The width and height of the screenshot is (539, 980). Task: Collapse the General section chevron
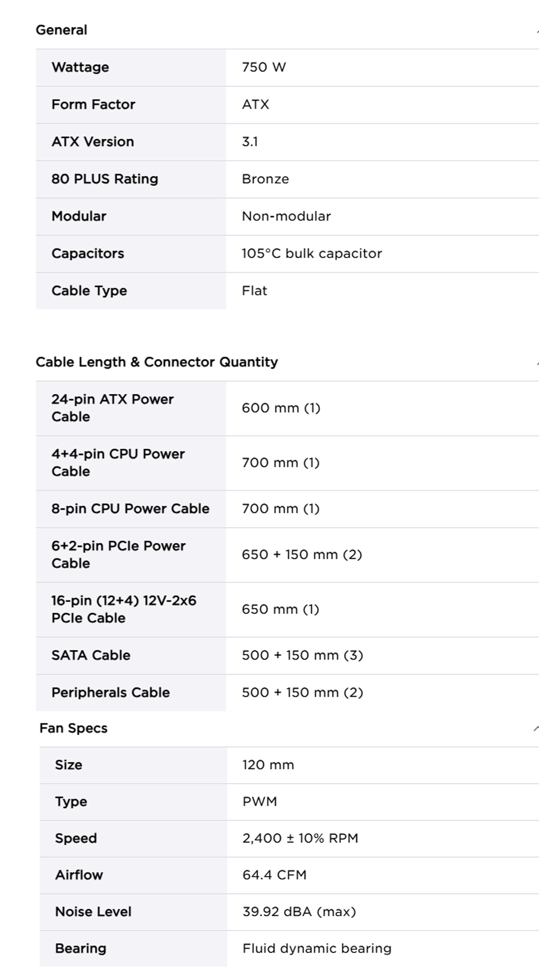pyautogui.click(x=537, y=31)
